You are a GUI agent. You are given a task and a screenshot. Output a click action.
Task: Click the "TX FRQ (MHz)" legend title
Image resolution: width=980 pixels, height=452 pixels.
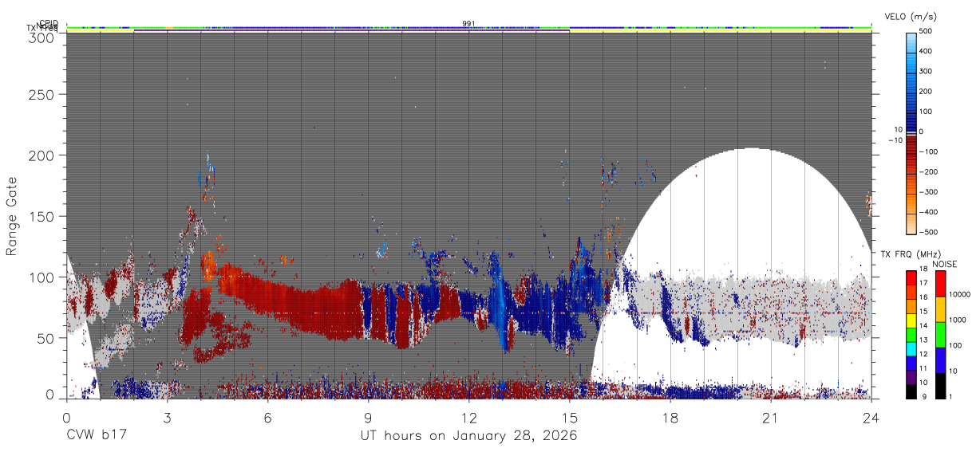(x=910, y=254)
